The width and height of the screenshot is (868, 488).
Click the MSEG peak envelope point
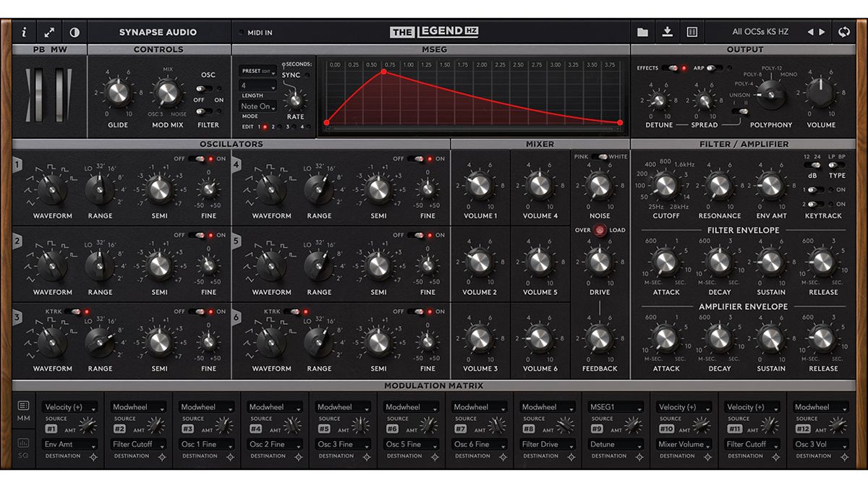pos(384,72)
